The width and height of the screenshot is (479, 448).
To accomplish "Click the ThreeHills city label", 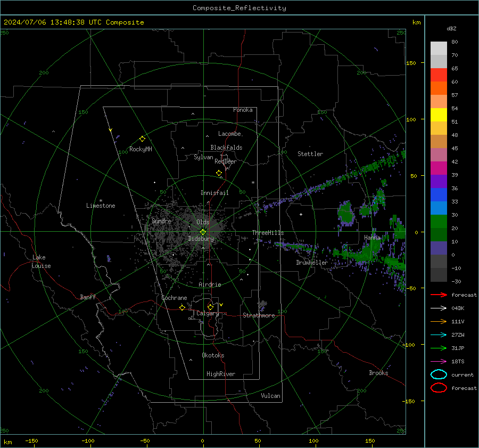I will coord(268,233).
